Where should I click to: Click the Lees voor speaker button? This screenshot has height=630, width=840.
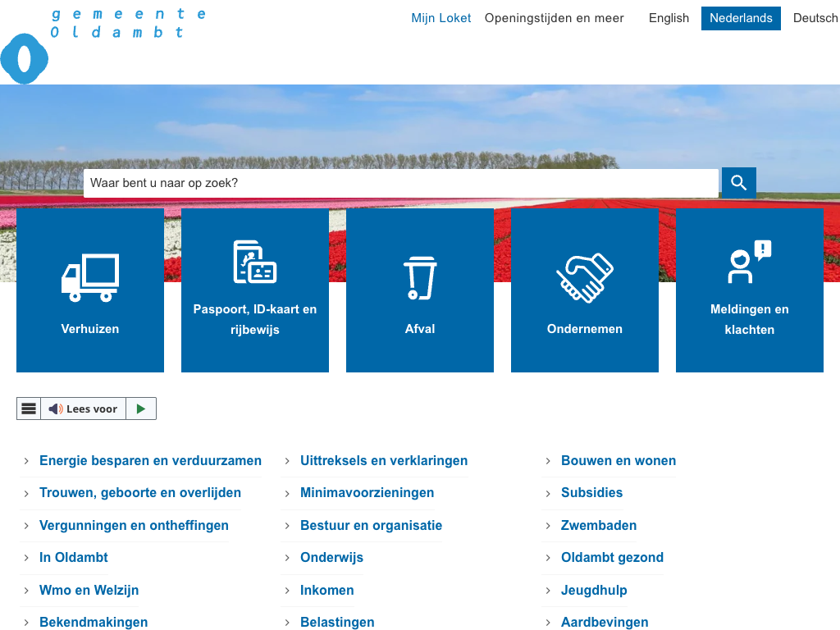pyautogui.click(x=83, y=409)
